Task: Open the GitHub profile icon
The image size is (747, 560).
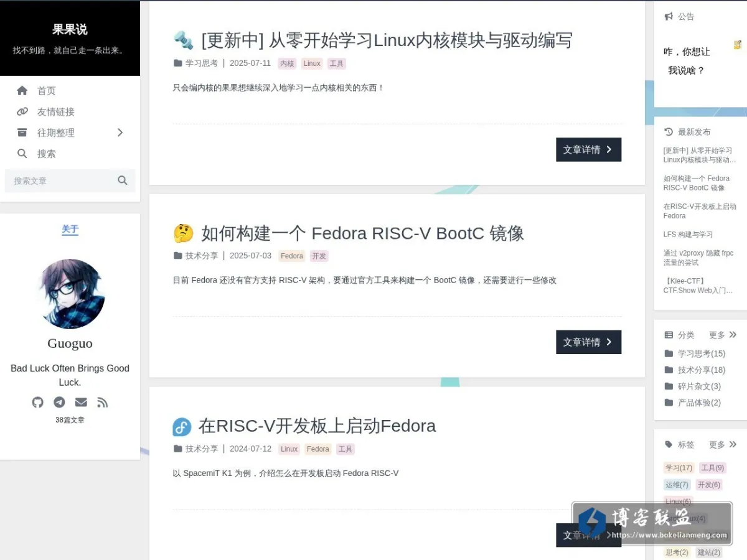Action: 38,402
